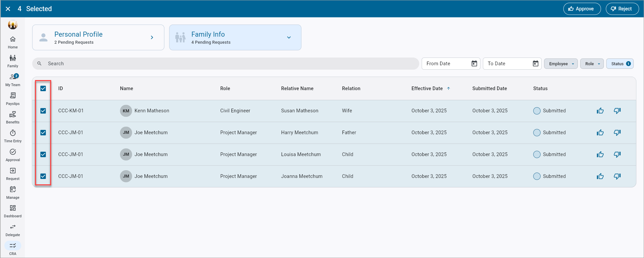Click thumbs-up icon for Susan Matheson row

point(600,111)
